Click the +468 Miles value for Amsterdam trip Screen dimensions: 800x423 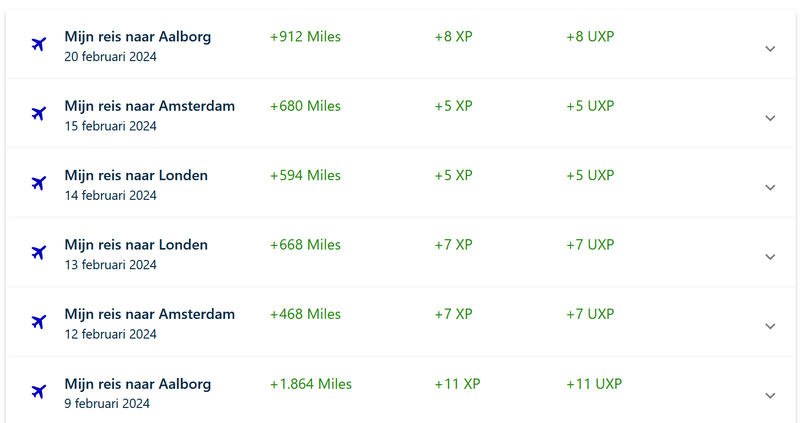pos(305,314)
